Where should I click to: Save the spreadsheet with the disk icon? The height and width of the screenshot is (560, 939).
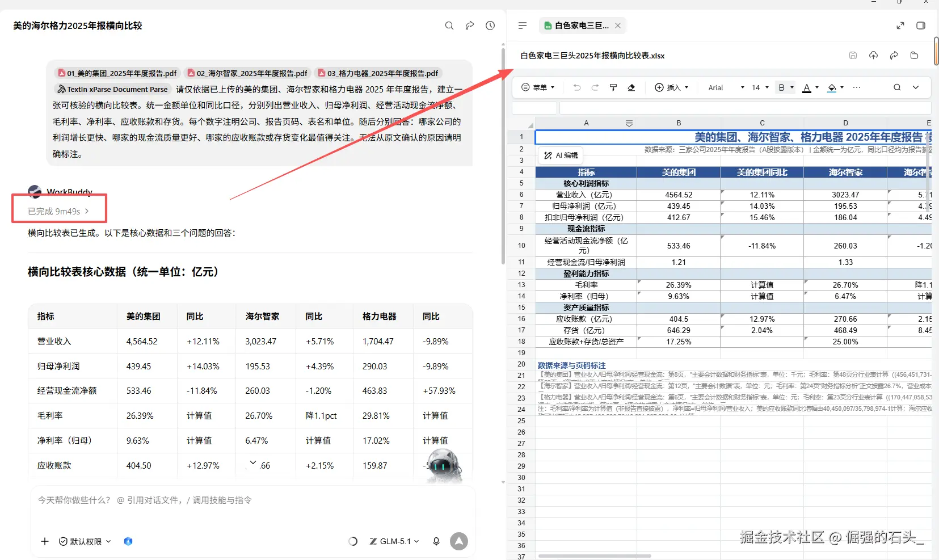(853, 55)
